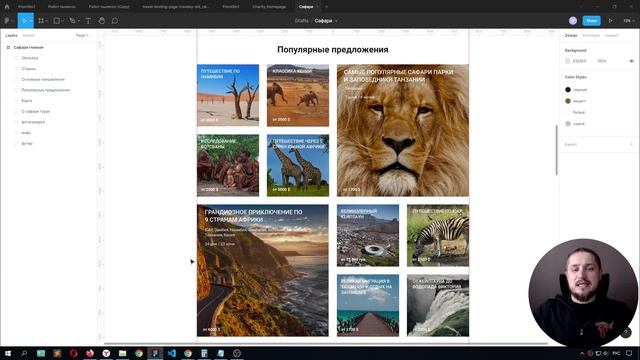Open Windows Start menu

click(8, 353)
